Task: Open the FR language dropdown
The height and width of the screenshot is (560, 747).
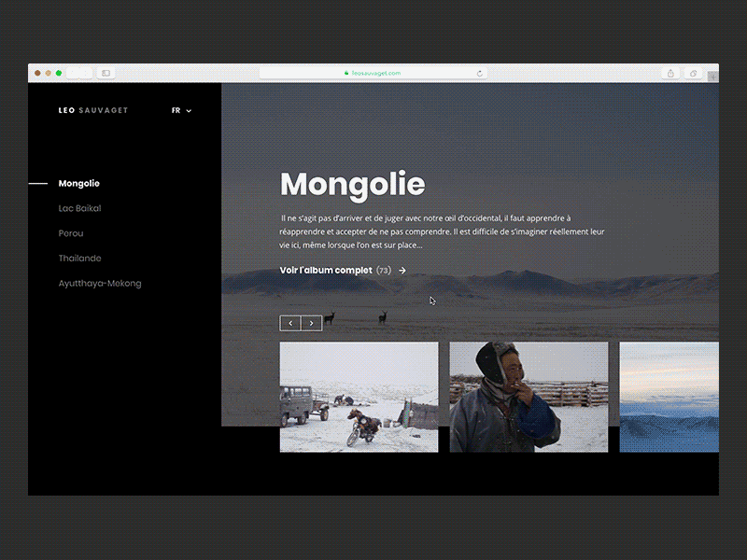Action: pos(181,110)
